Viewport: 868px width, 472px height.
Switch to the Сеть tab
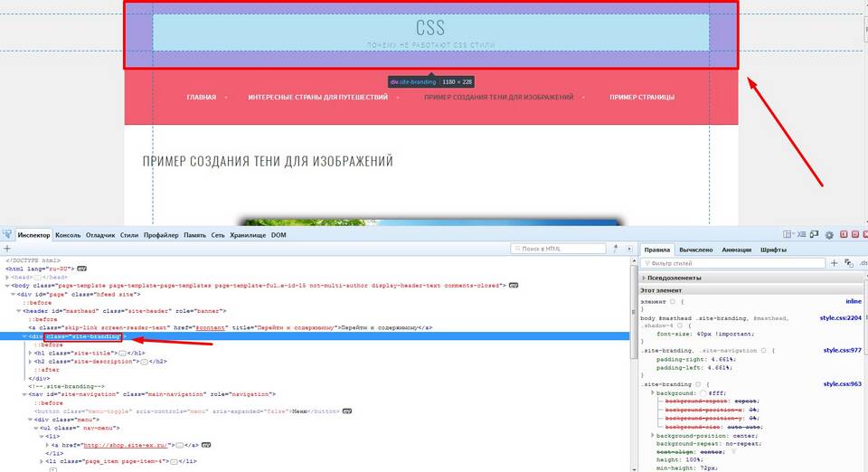click(x=218, y=235)
